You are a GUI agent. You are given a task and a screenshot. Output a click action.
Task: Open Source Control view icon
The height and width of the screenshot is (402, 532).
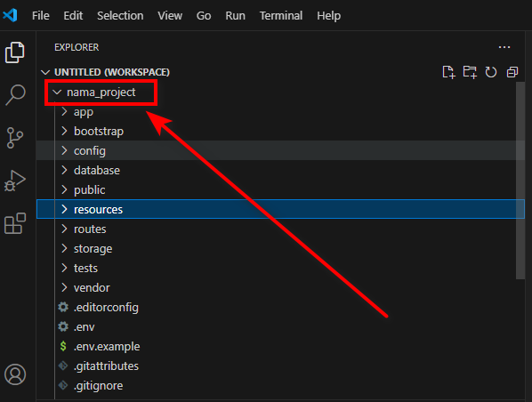pos(14,138)
